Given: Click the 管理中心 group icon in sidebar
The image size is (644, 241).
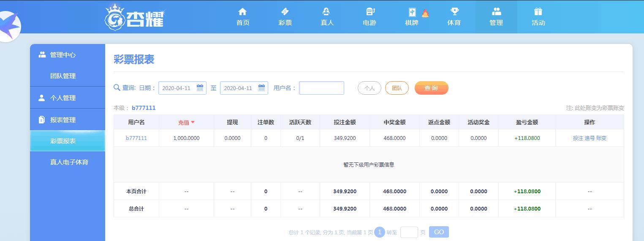Looking at the screenshot, I should (x=42, y=55).
